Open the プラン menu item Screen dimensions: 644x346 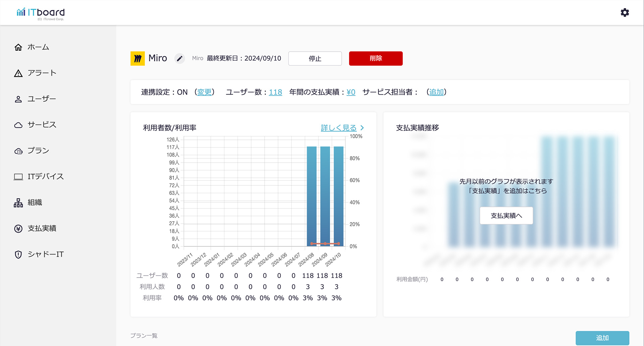[38, 151]
